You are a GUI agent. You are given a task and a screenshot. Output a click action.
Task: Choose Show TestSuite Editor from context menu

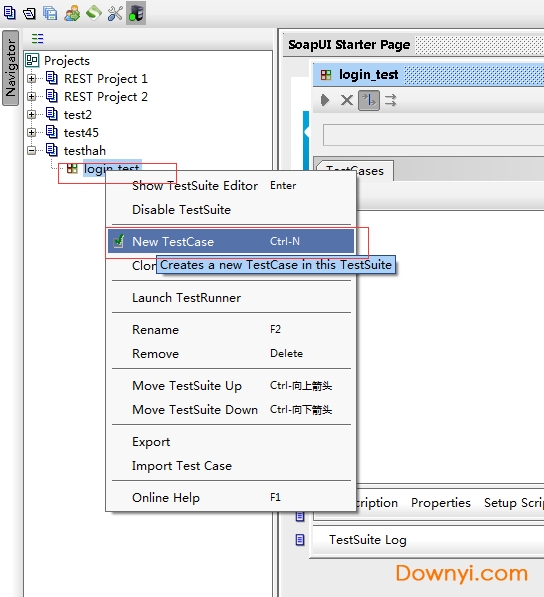click(231, 185)
